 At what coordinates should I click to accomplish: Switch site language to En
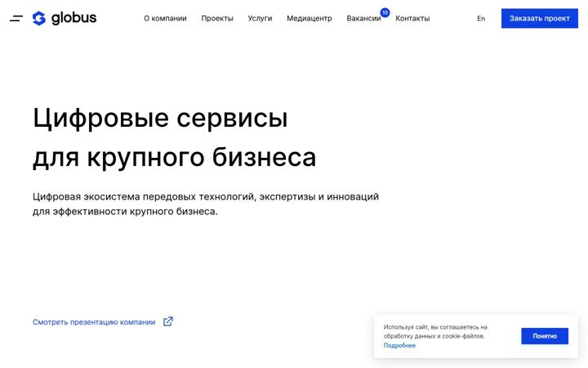coord(481,18)
